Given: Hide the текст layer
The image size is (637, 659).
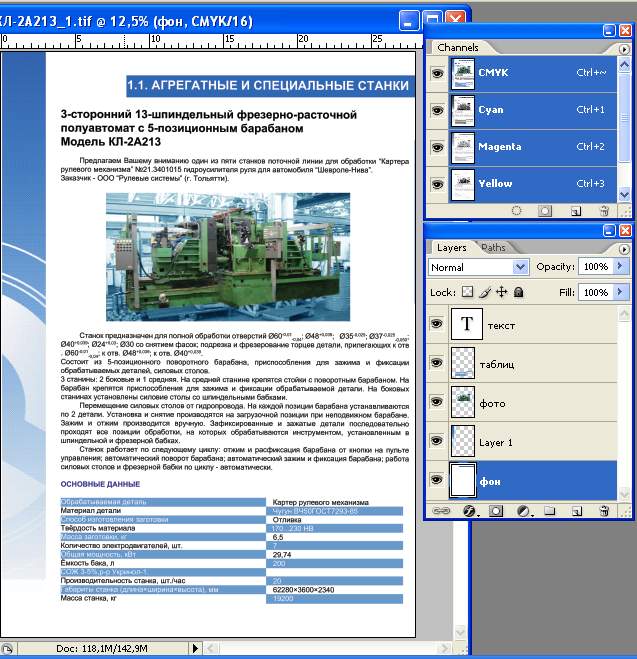Looking at the screenshot, I should pyautogui.click(x=437, y=324).
